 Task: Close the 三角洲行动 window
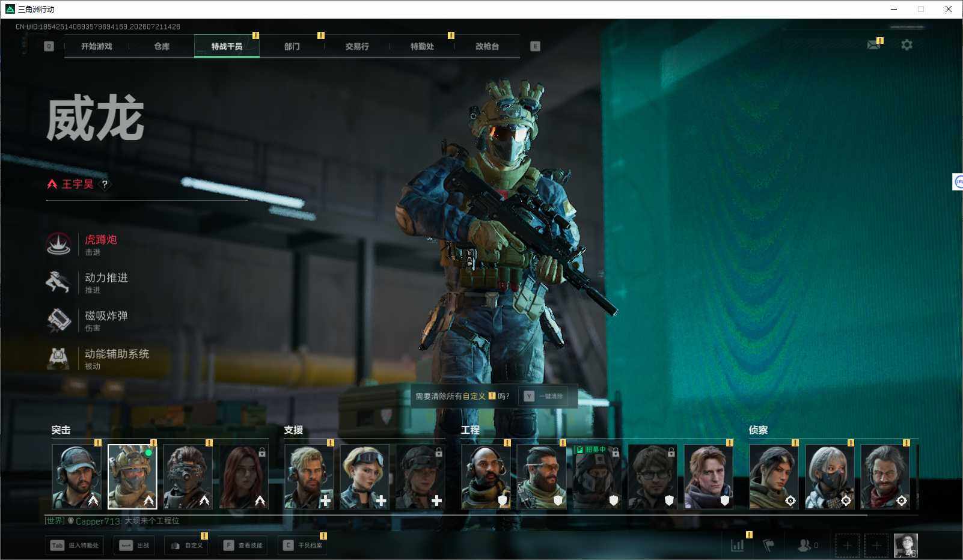tap(949, 9)
